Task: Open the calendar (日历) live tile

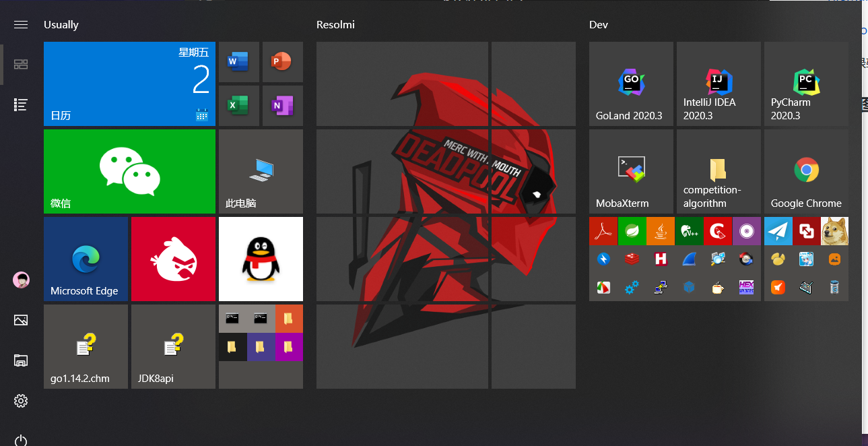Action: point(129,84)
